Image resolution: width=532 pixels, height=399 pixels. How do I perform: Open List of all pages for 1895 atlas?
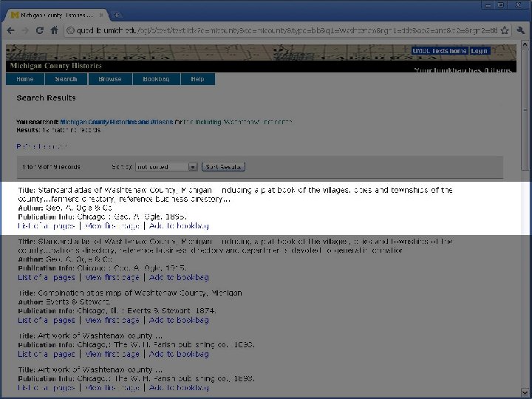47,226
